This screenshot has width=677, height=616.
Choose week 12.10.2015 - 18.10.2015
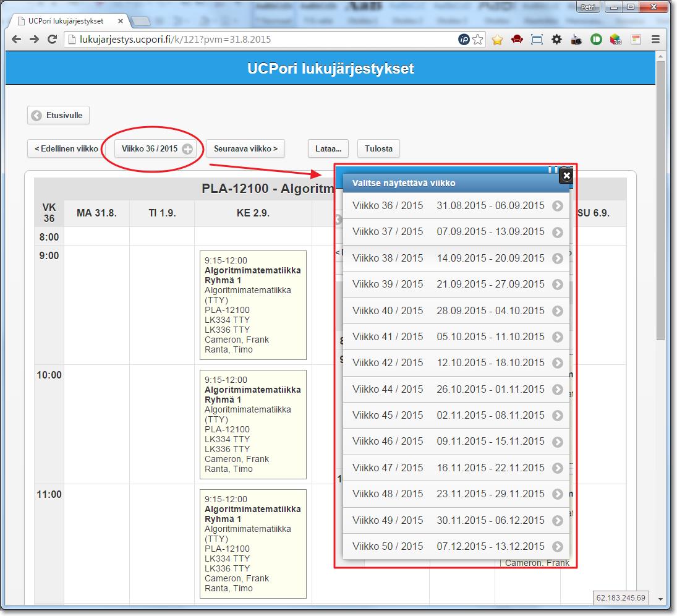click(456, 363)
